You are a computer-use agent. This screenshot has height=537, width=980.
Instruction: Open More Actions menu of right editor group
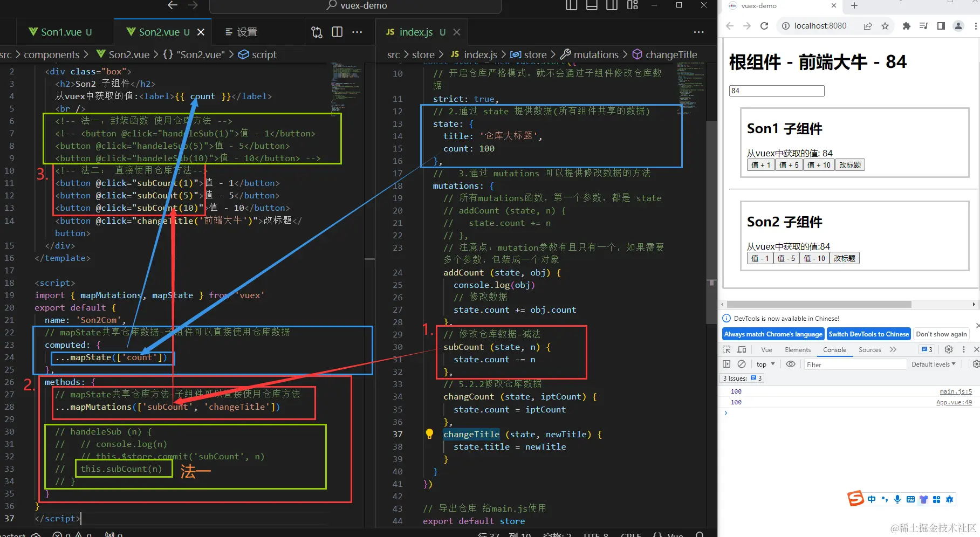(698, 32)
